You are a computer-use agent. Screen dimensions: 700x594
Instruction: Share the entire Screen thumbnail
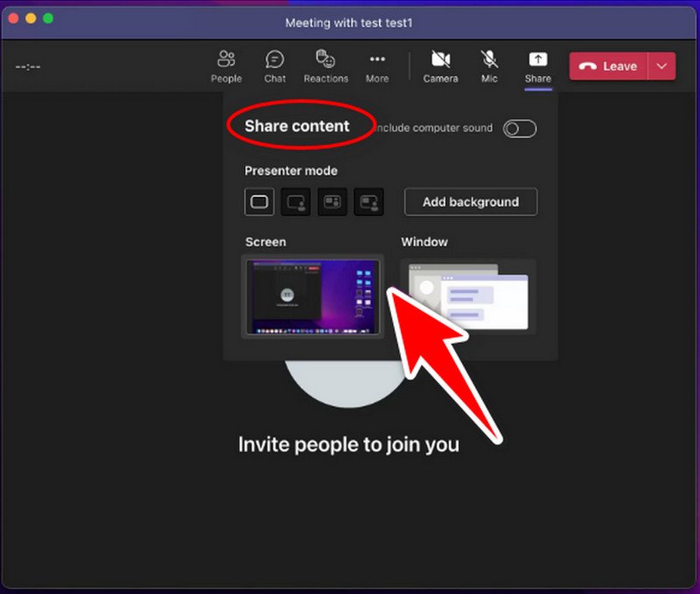(x=313, y=297)
